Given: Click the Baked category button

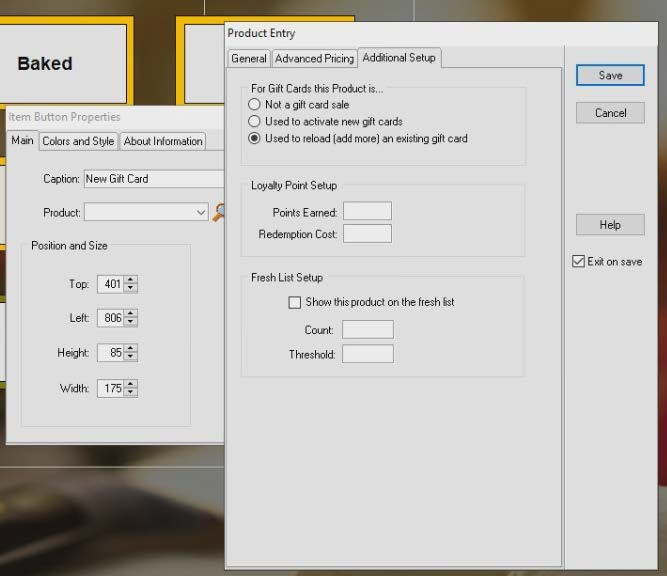Looking at the screenshot, I should (63, 63).
